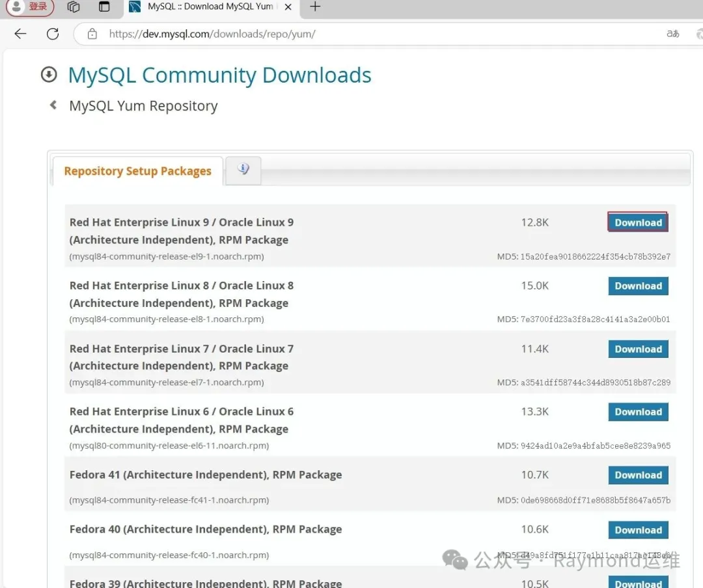Close the MySQL Download tab
703x588 pixels.
tap(288, 7)
